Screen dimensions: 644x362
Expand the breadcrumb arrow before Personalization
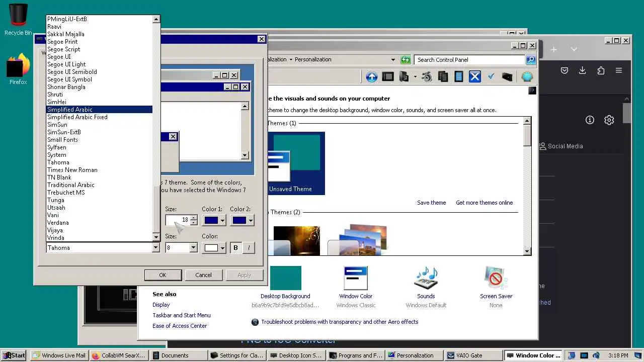(291, 59)
